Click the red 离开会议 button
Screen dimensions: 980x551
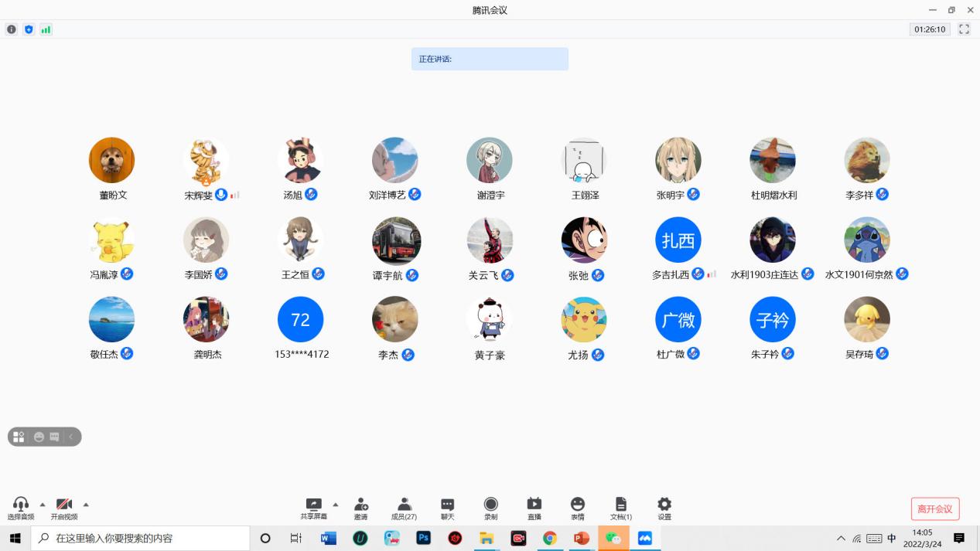click(x=934, y=508)
